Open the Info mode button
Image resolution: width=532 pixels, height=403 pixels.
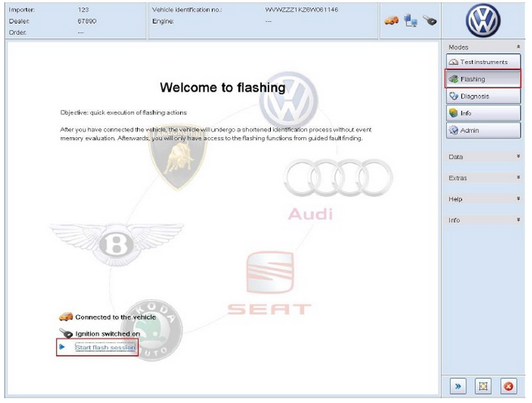483,113
